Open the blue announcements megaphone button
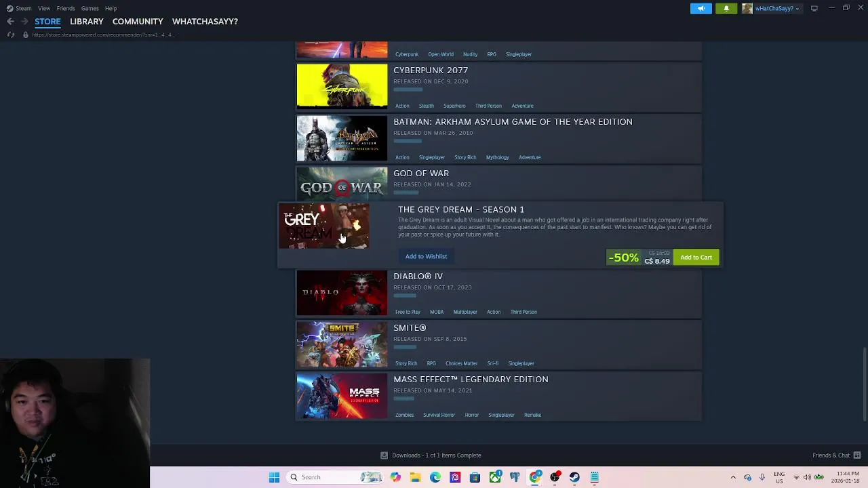Screen dimensions: 868x488 pos(701,8)
